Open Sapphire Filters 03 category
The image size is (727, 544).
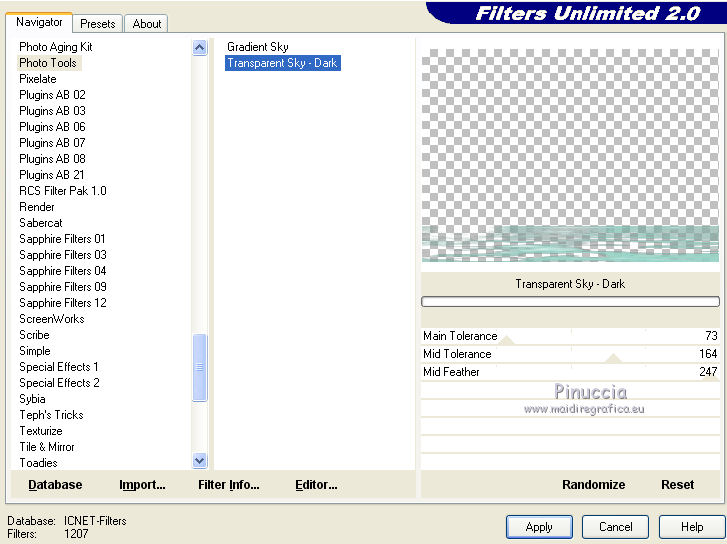click(x=63, y=255)
